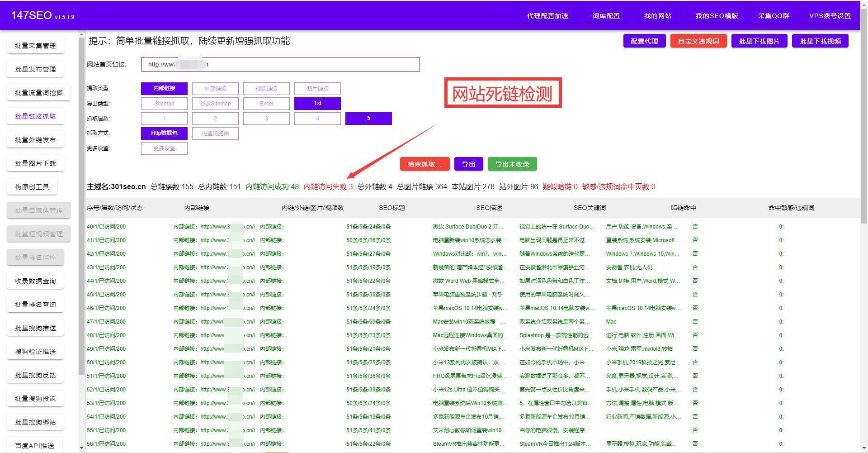Viewport: 868px width, 453px height.
Task: Open 批量流量词挖掘 sidebar item
Action: 39,93
